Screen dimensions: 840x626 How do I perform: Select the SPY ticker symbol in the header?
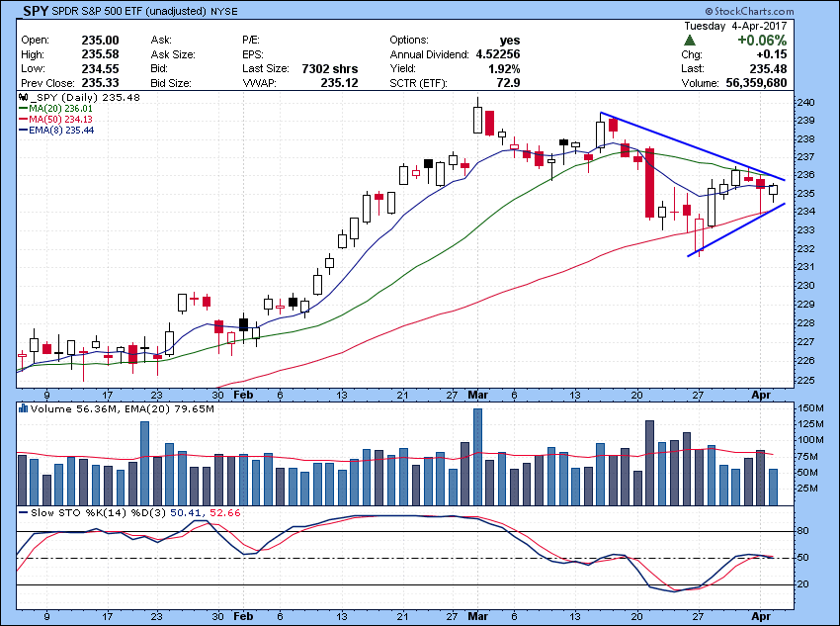[36, 11]
